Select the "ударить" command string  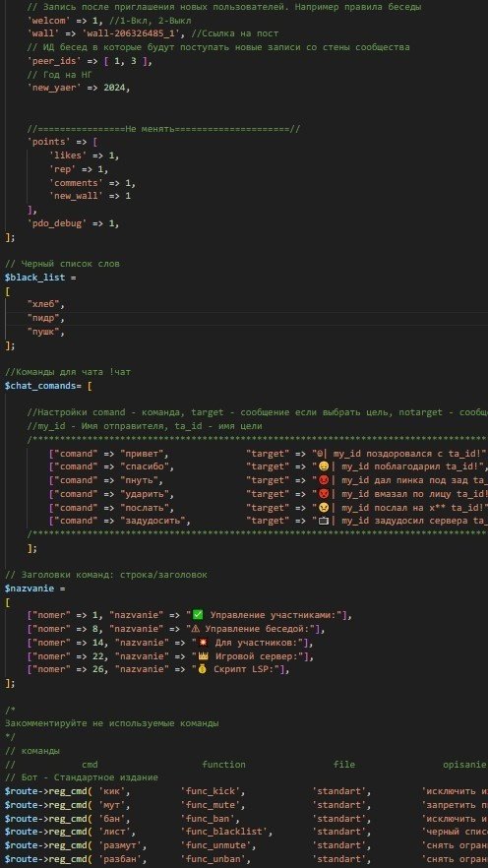[x=145, y=494]
